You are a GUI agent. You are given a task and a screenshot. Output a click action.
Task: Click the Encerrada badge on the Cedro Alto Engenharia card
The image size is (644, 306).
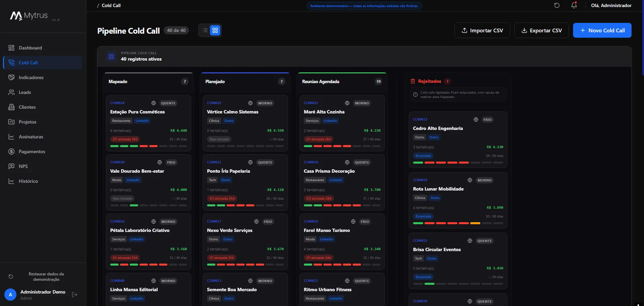(x=423, y=156)
